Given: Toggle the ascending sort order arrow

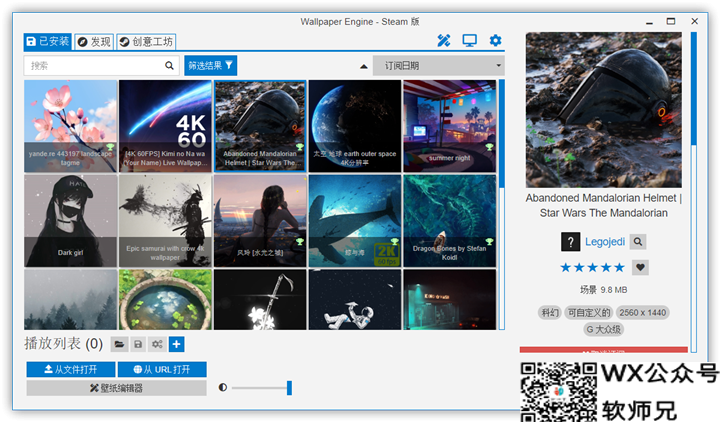Looking at the screenshot, I should 364,66.
